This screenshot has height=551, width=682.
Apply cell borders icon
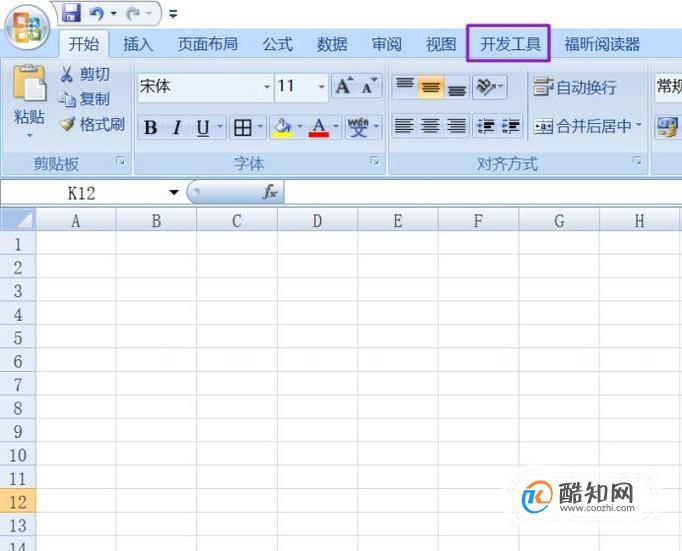click(x=243, y=128)
